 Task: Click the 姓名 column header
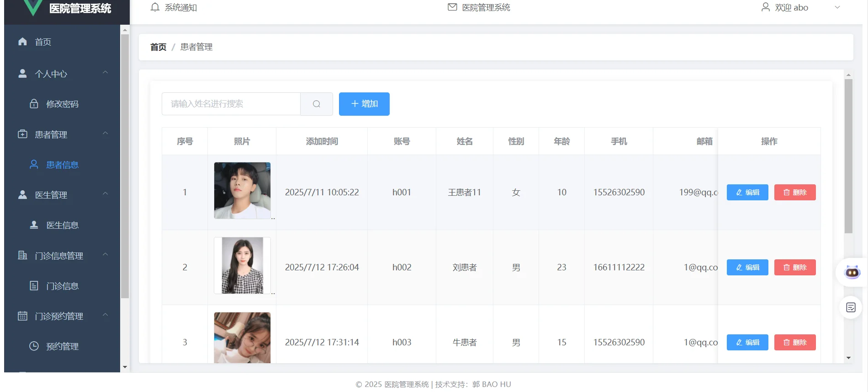(x=465, y=141)
